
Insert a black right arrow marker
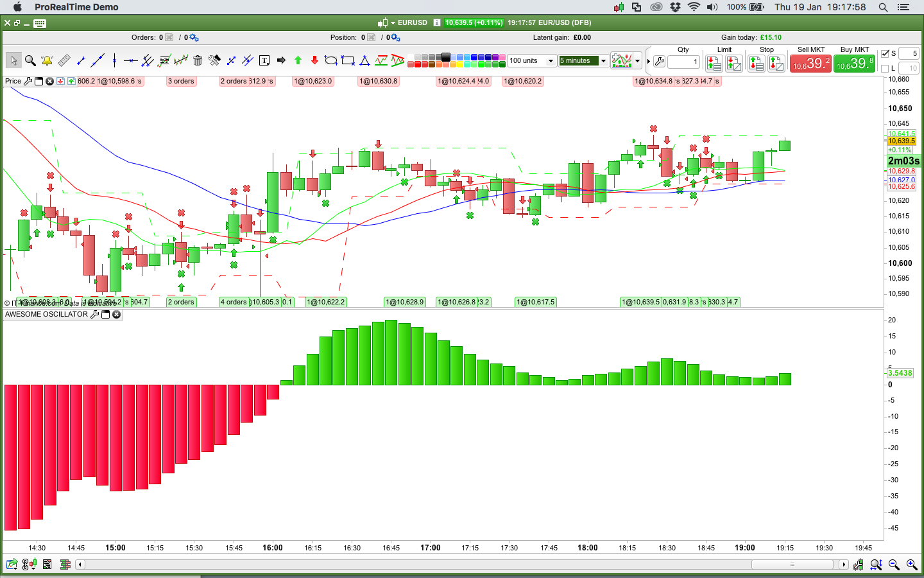[x=281, y=60]
